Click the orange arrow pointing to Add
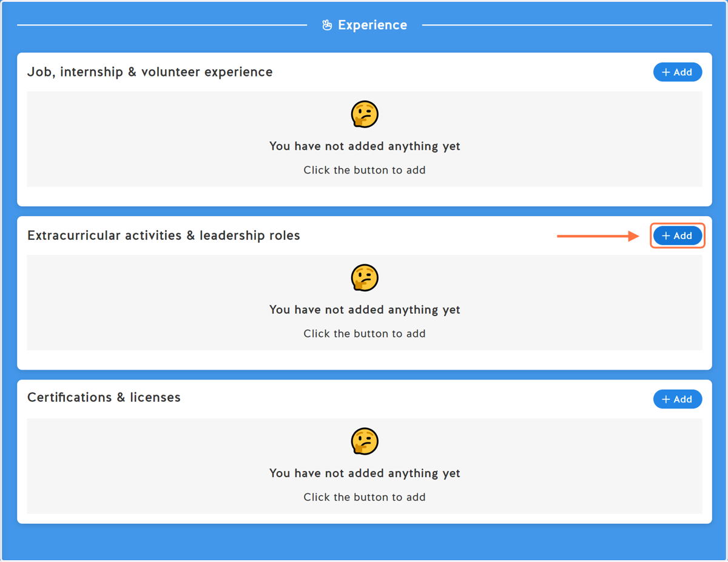728x562 pixels. click(x=598, y=236)
